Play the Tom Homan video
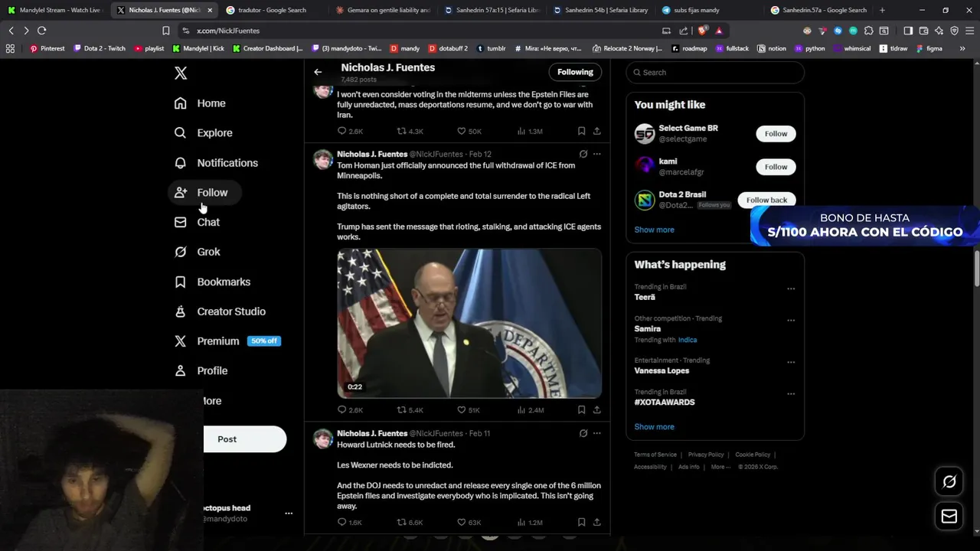980x551 pixels. (x=469, y=323)
